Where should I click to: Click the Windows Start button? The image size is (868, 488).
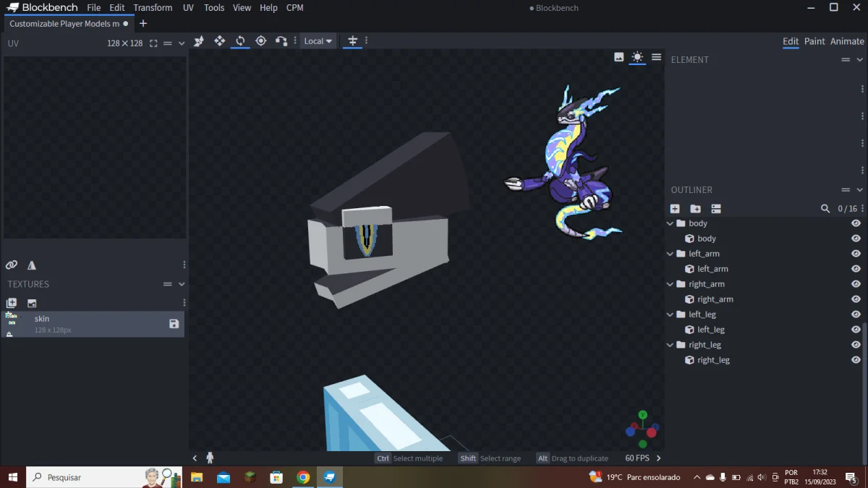click(x=12, y=477)
